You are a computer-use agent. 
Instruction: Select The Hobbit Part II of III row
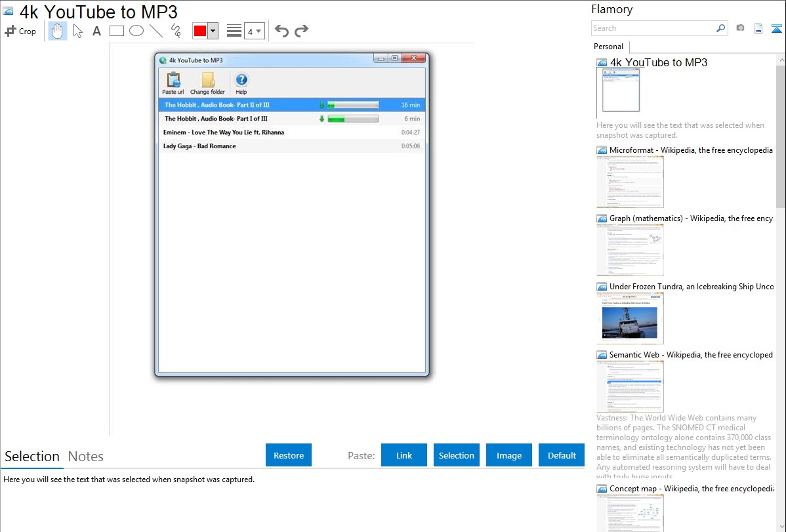point(292,105)
